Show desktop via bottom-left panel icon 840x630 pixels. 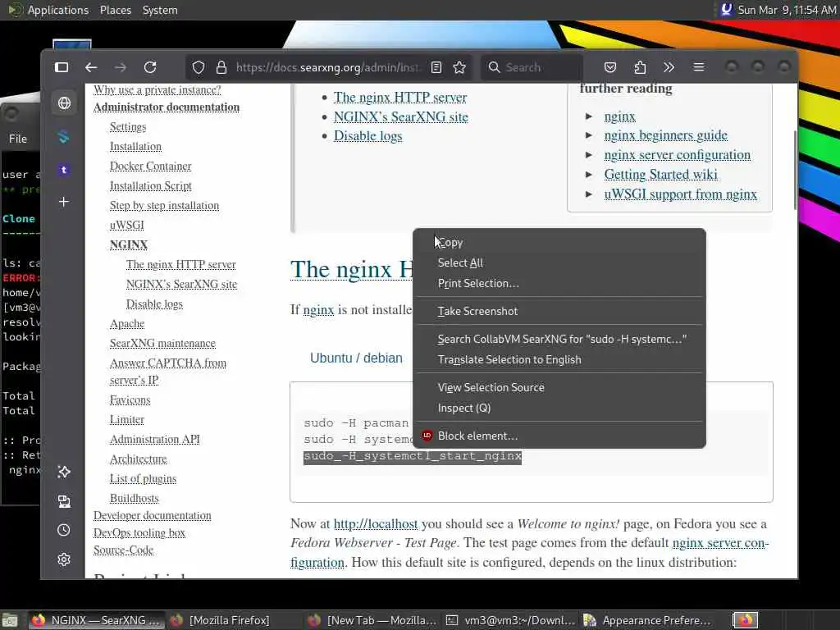point(9,620)
